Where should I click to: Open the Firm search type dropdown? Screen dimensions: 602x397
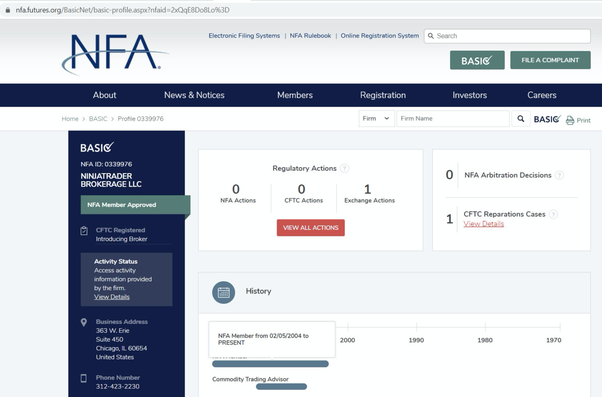[x=376, y=119]
